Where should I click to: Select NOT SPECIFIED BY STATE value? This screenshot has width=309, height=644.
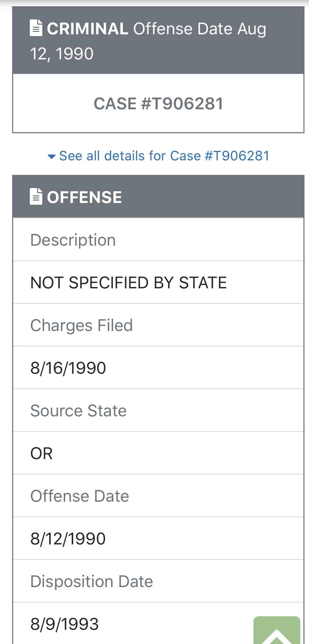tap(128, 282)
